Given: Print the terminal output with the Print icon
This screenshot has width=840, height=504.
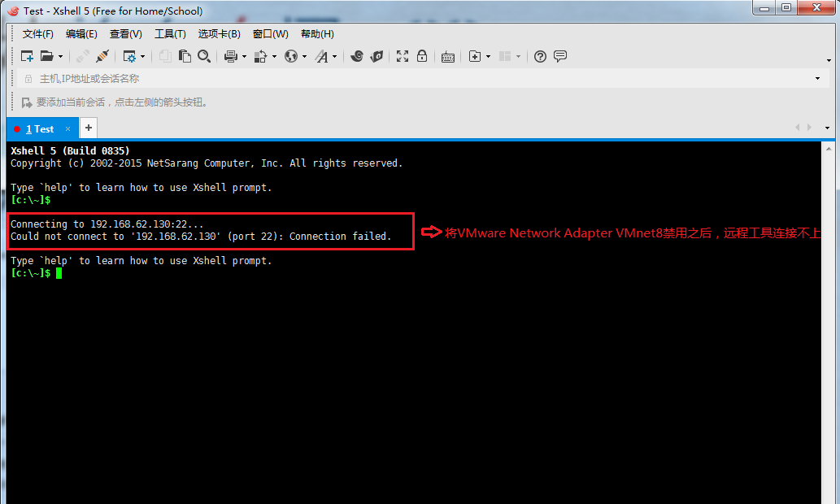Looking at the screenshot, I should (x=228, y=56).
